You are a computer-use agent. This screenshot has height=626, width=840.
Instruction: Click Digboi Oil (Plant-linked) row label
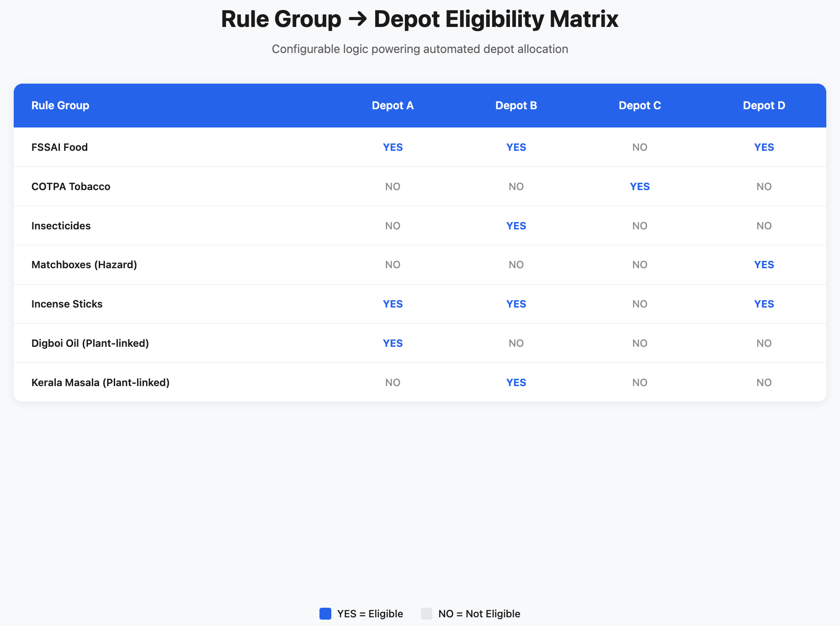[90, 343]
